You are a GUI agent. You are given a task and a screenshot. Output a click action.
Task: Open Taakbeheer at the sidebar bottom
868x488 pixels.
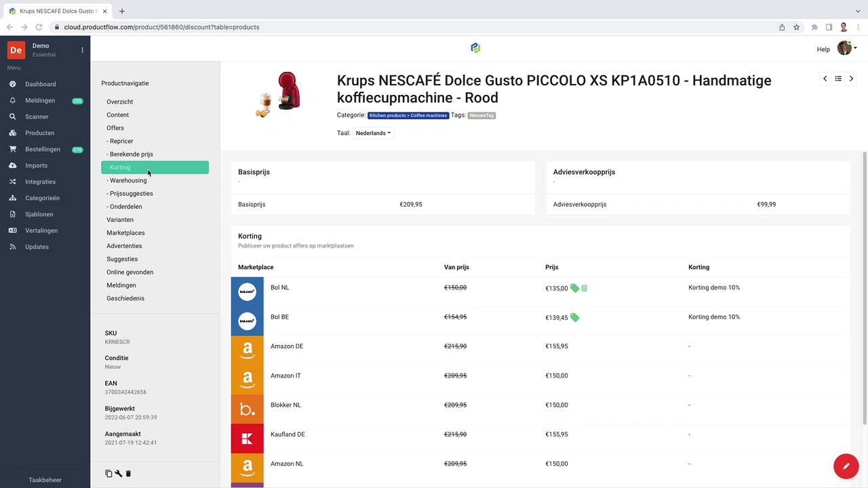tap(45, 480)
